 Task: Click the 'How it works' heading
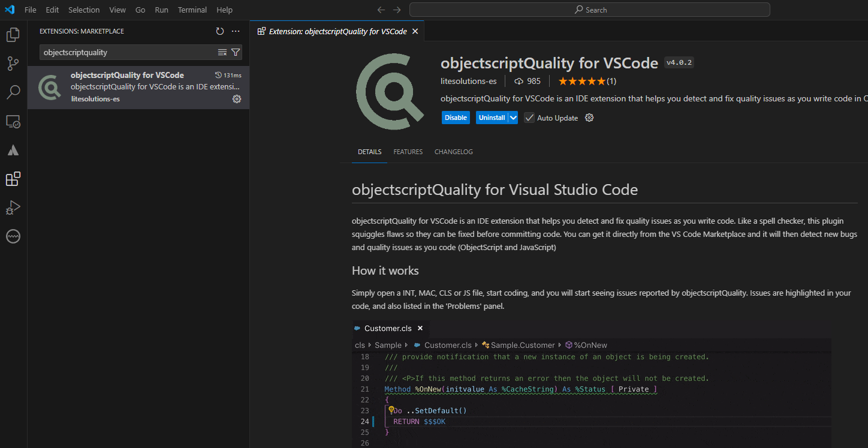tap(385, 270)
